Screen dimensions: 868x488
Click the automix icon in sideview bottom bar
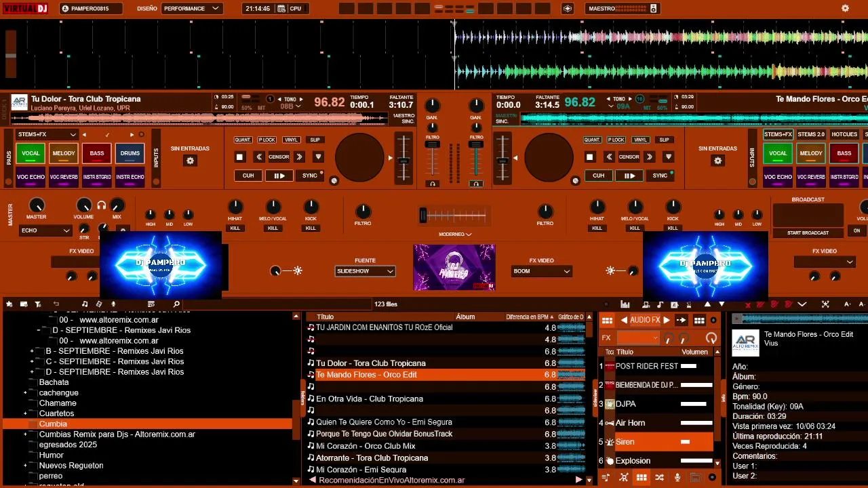tap(624, 478)
